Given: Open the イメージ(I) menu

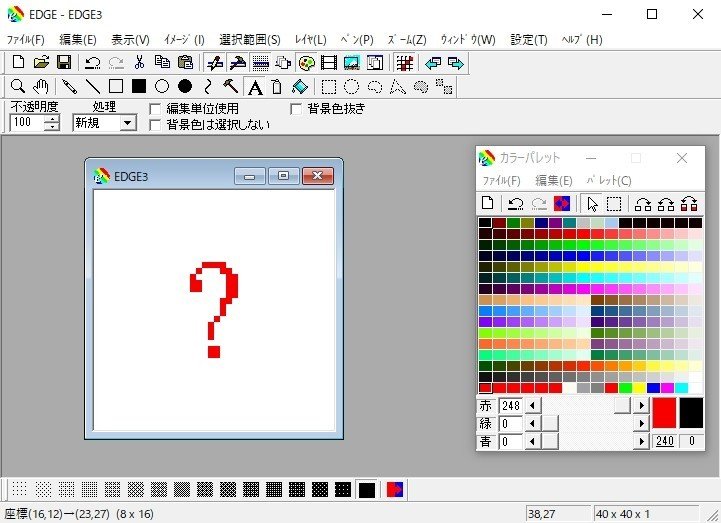Looking at the screenshot, I should click(x=184, y=40).
